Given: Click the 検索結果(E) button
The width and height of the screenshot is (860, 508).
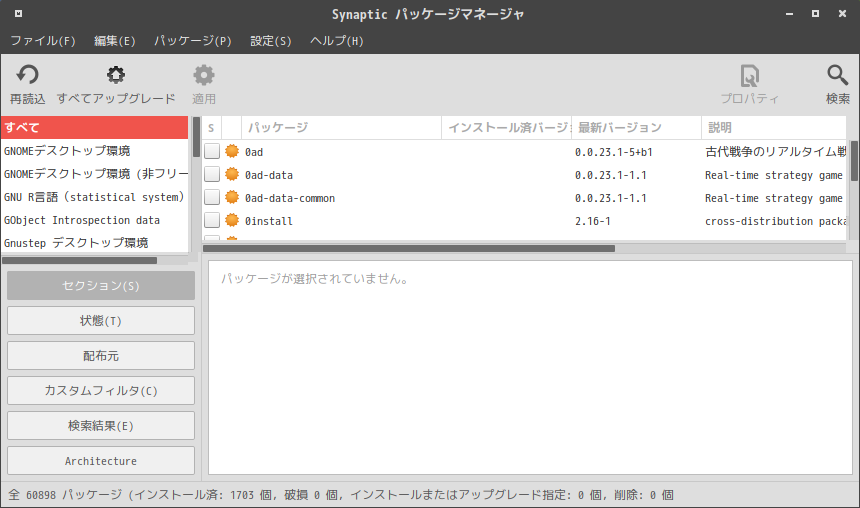Looking at the screenshot, I should pos(101,426).
